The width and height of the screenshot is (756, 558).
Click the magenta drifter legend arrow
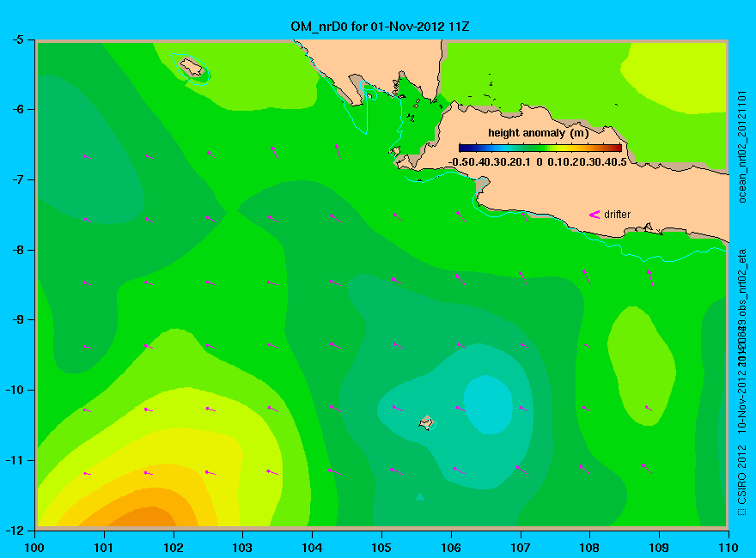[x=594, y=215]
